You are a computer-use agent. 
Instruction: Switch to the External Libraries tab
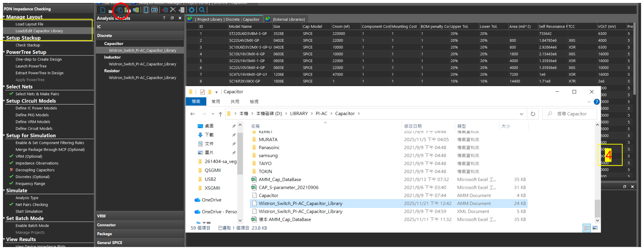(x=286, y=19)
